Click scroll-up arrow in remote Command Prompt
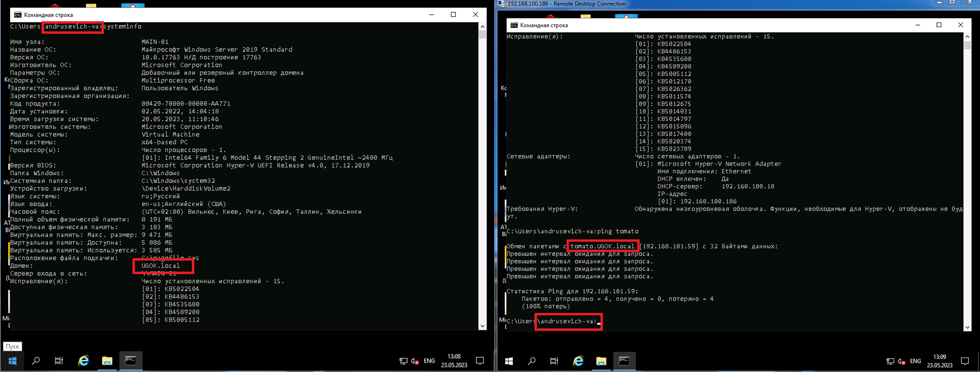Screen dimensions: 980x372 tap(967, 36)
